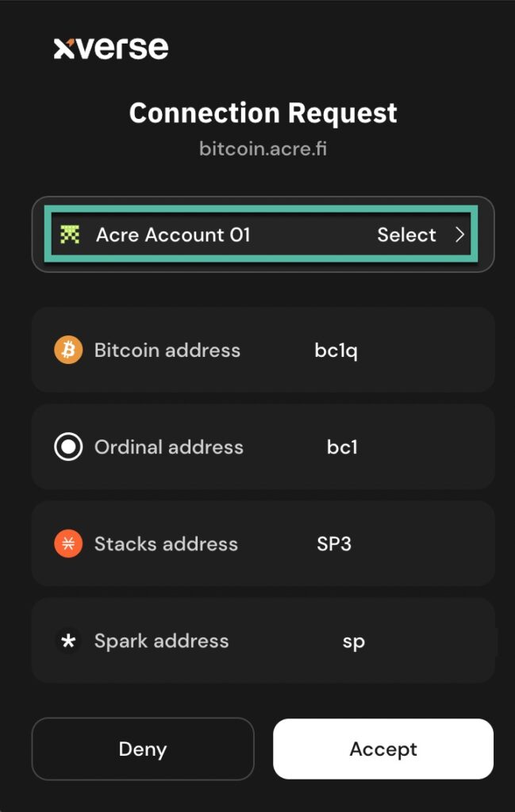Click the bc1q Bitcoin address value
The width and height of the screenshot is (515, 812).
336,350
